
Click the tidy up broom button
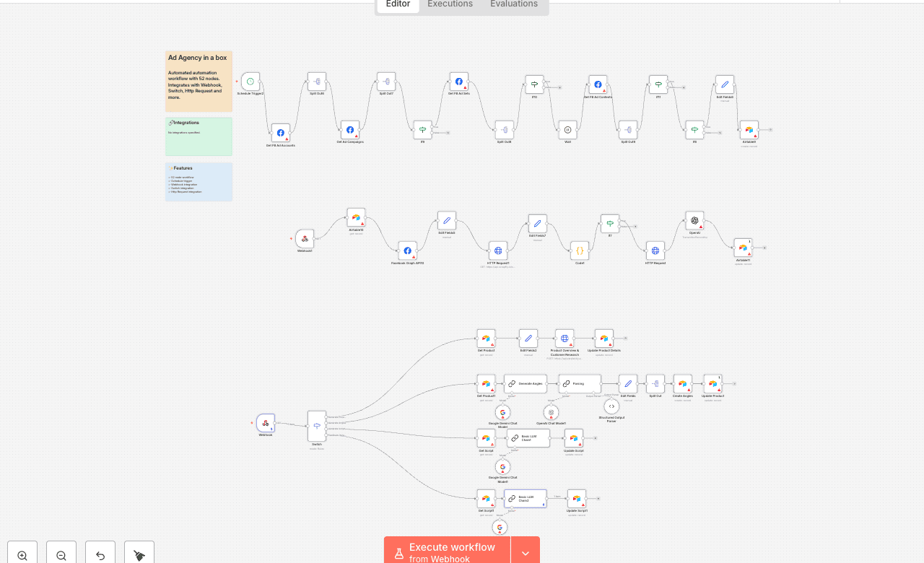click(x=139, y=554)
